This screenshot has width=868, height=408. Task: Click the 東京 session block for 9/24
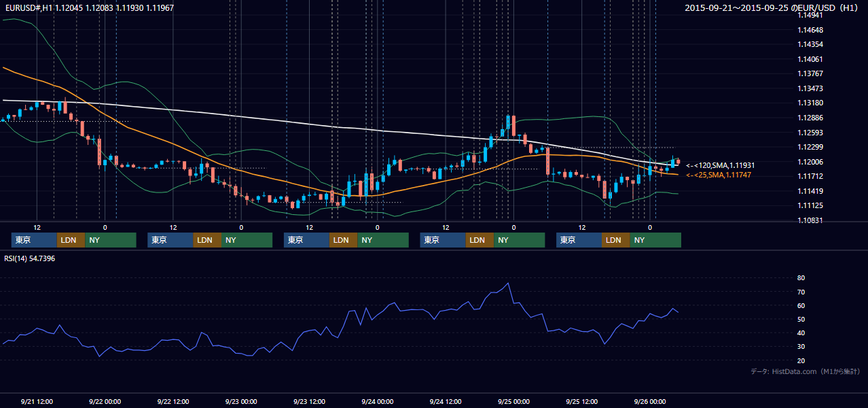(443, 240)
